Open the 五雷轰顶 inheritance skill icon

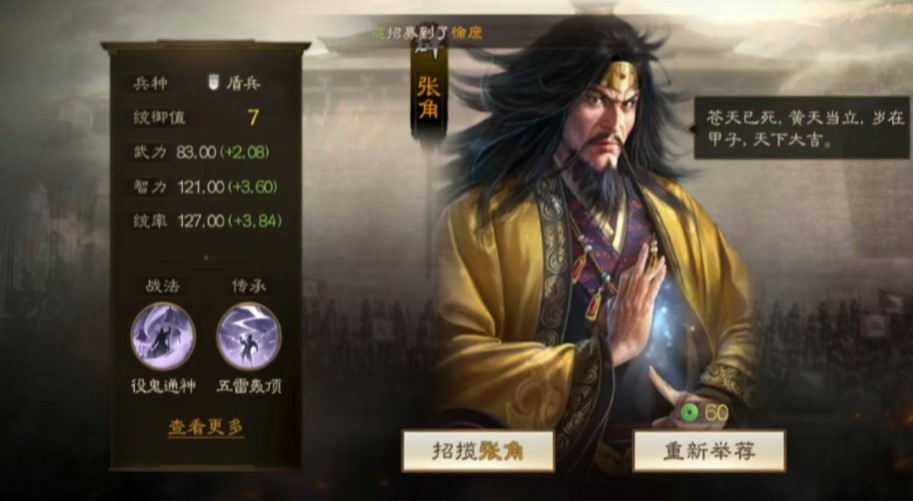pos(249,336)
